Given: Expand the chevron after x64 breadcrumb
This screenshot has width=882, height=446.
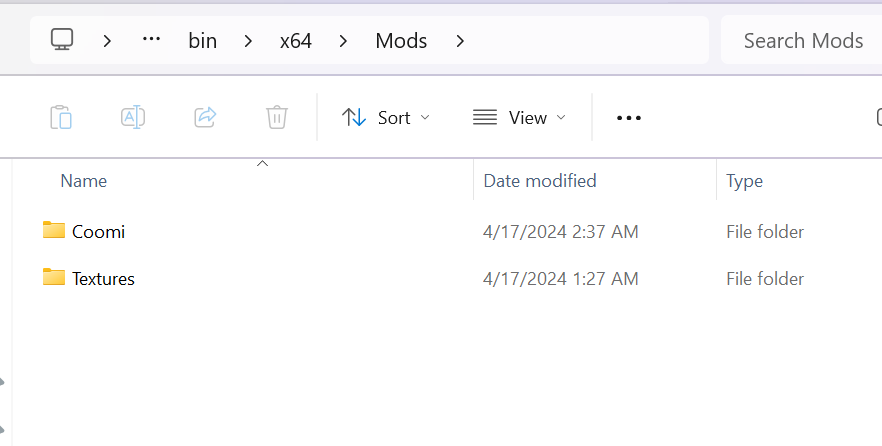Looking at the screenshot, I should click(343, 40).
